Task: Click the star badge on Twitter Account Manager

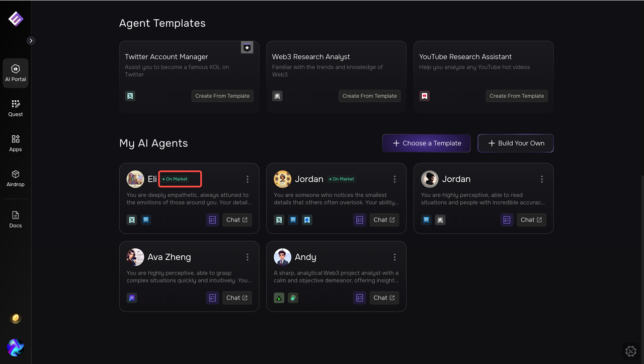Action: tap(247, 47)
